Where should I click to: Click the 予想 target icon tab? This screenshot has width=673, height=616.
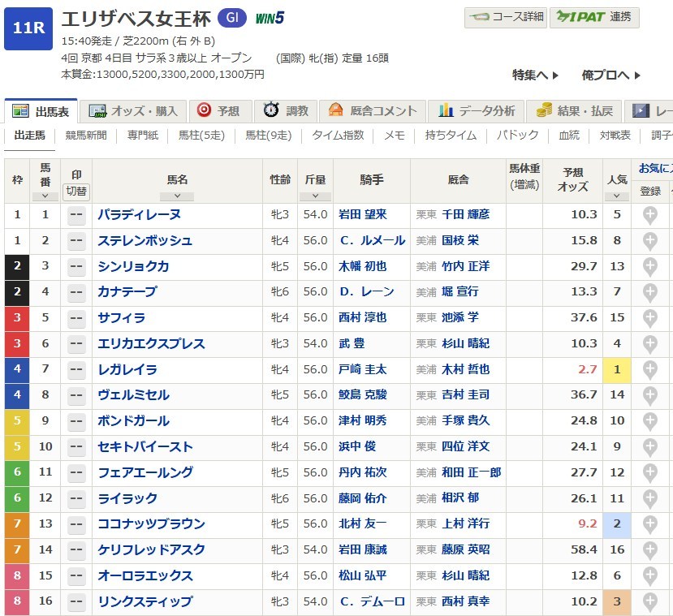[x=205, y=111]
